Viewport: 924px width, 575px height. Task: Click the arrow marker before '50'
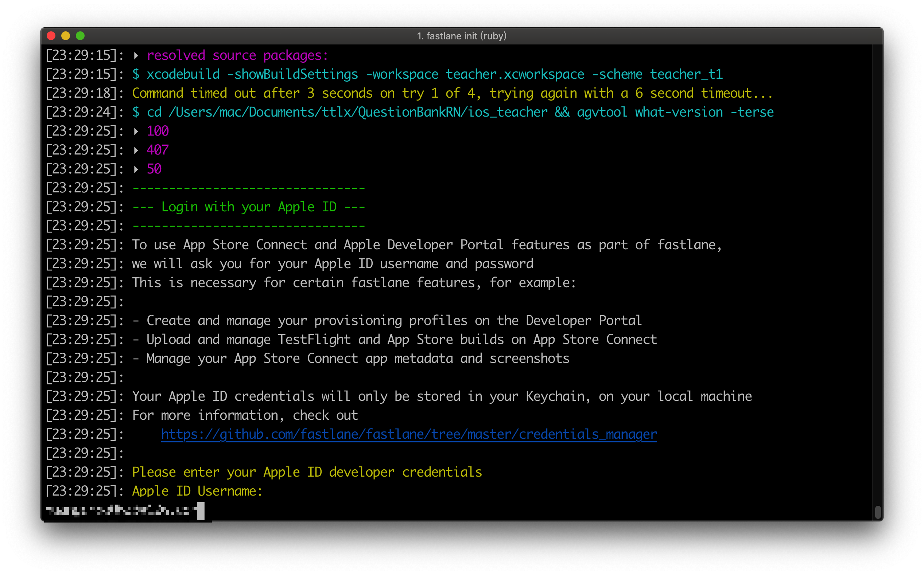click(x=136, y=169)
